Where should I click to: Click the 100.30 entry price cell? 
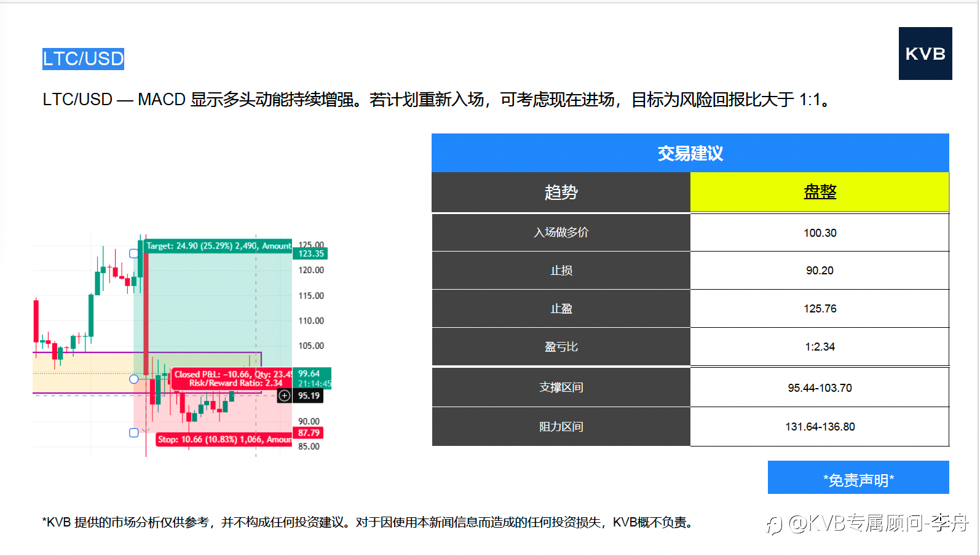point(820,232)
